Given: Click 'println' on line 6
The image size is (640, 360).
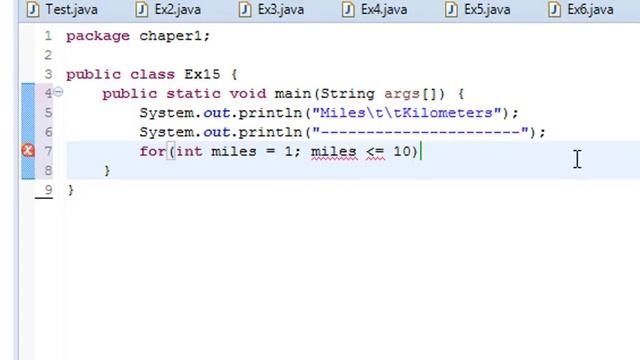Looking at the screenshot, I should tap(270, 132).
